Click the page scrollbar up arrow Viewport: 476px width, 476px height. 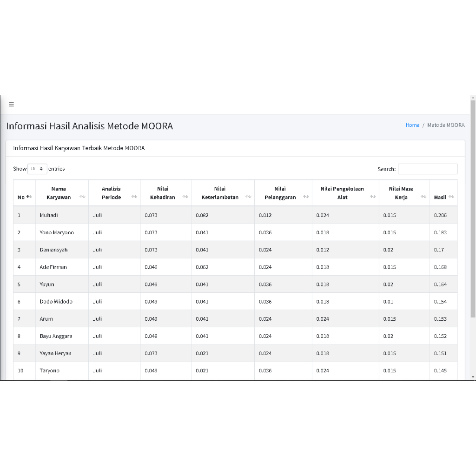click(x=473, y=98)
